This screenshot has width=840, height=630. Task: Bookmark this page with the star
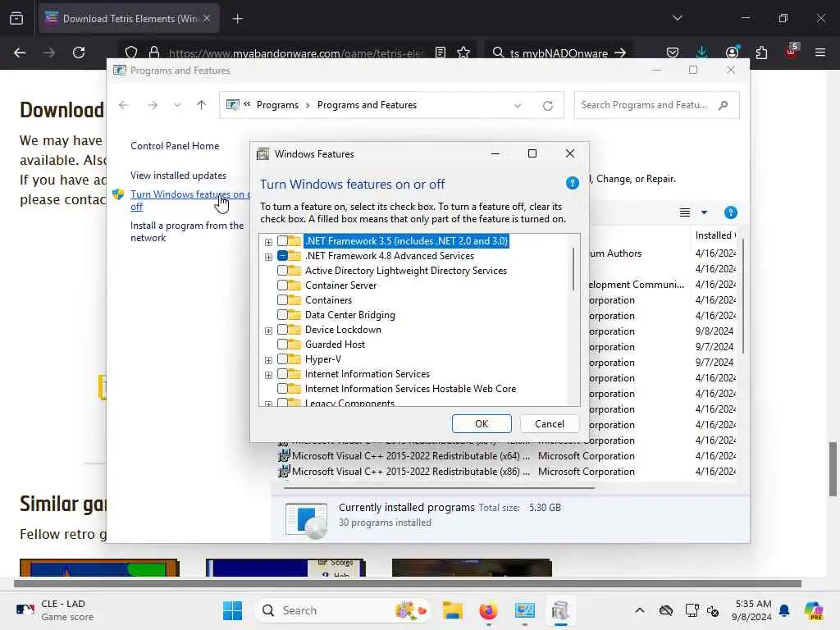(x=463, y=52)
